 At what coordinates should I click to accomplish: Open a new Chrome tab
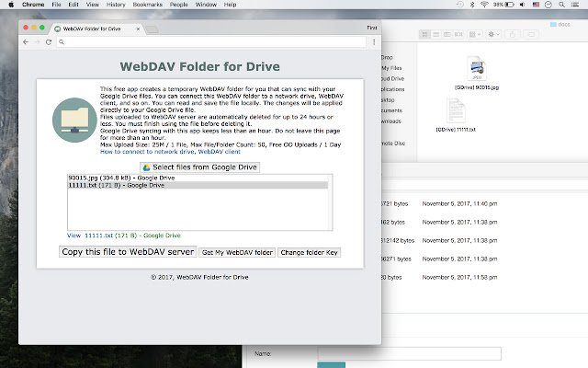tap(152, 29)
